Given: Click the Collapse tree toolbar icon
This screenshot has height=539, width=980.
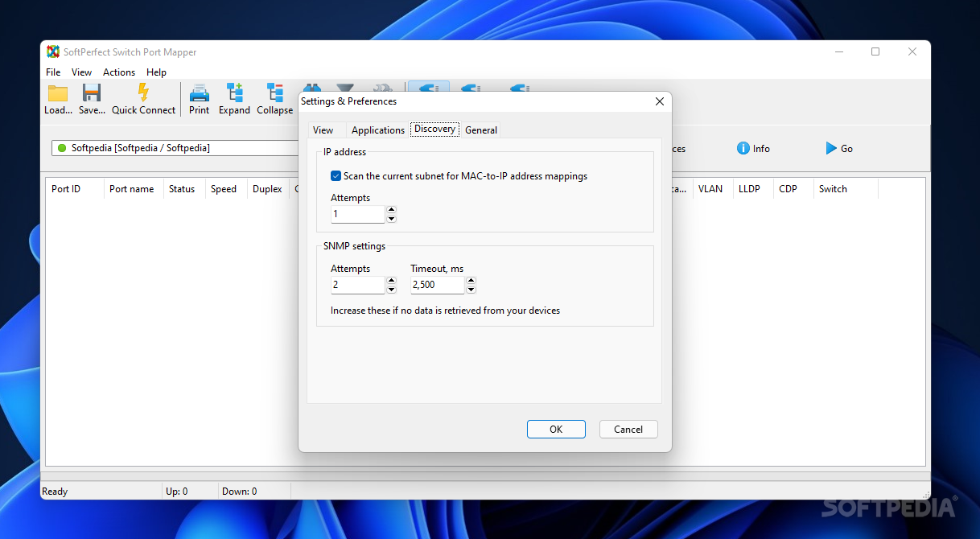Looking at the screenshot, I should click(274, 93).
